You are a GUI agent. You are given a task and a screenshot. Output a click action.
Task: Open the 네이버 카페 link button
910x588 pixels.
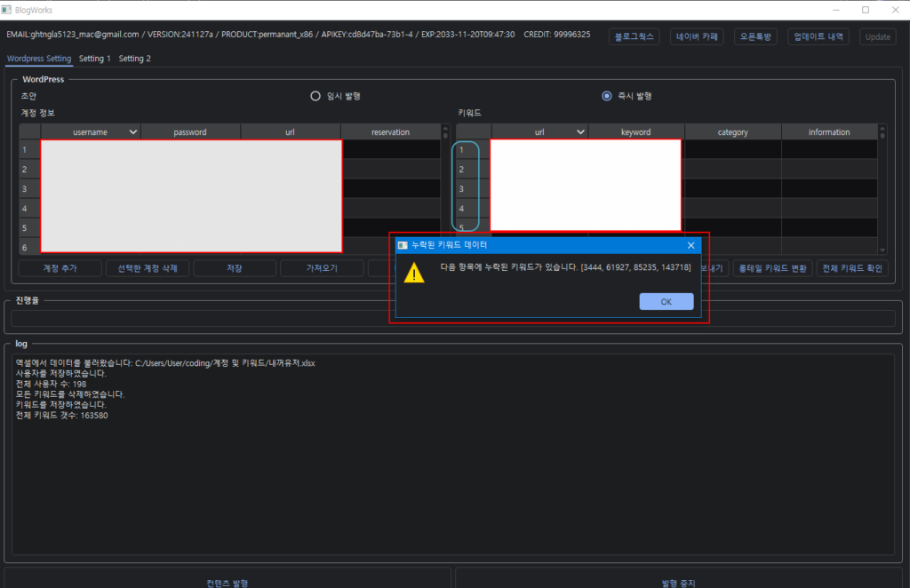click(697, 36)
